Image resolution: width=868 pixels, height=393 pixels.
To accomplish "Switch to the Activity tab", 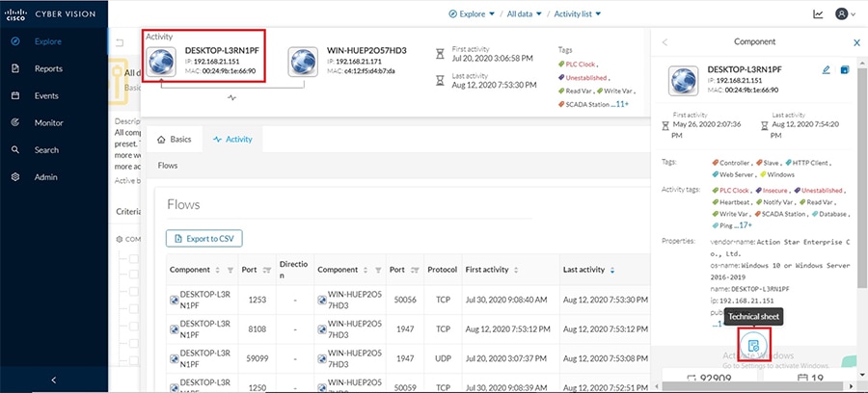I will [233, 140].
